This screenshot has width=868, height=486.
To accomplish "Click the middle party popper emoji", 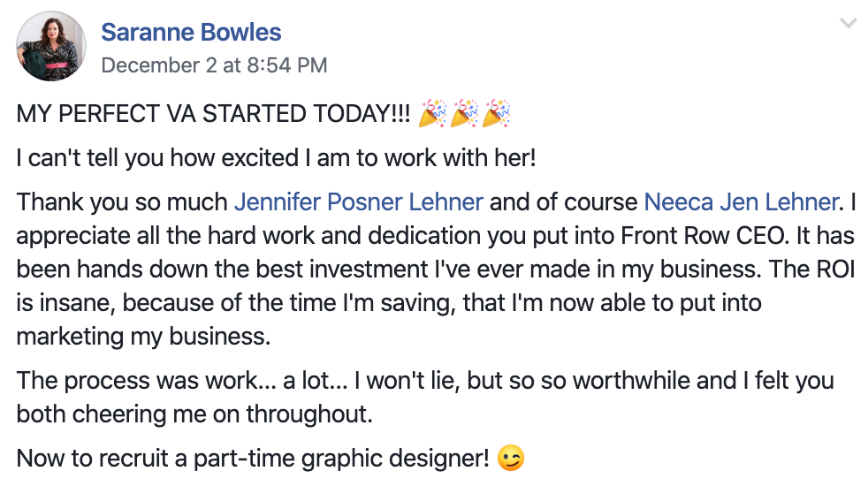I will tap(465, 114).
